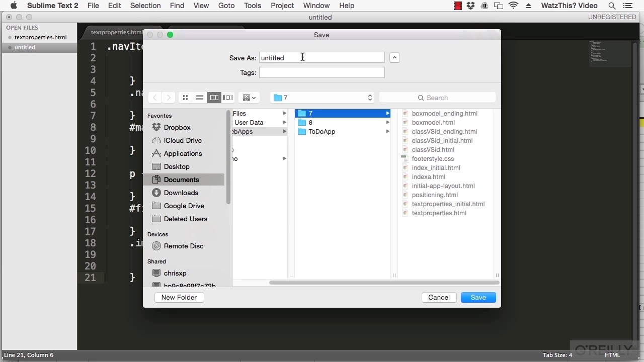Image resolution: width=644 pixels, height=362 pixels.
Task: Click boxmodel.html file
Action: click(433, 122)
